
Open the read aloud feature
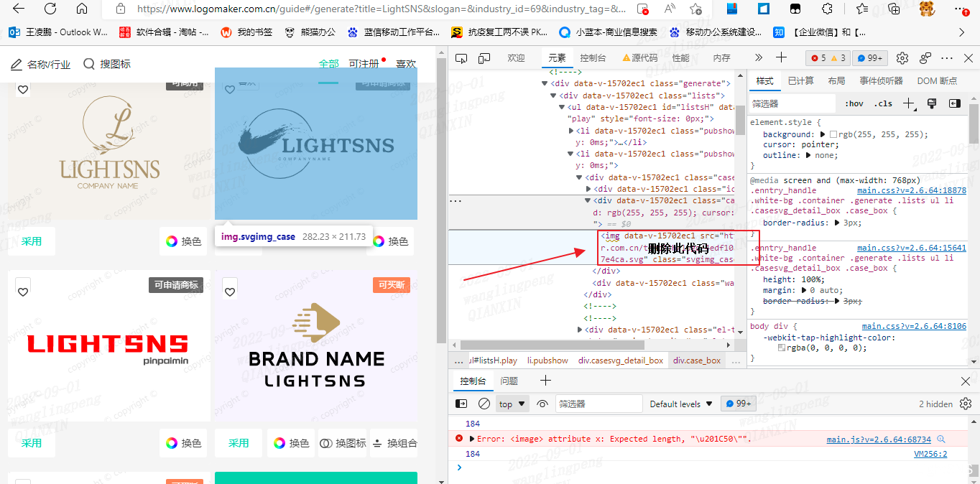(670, 9)
